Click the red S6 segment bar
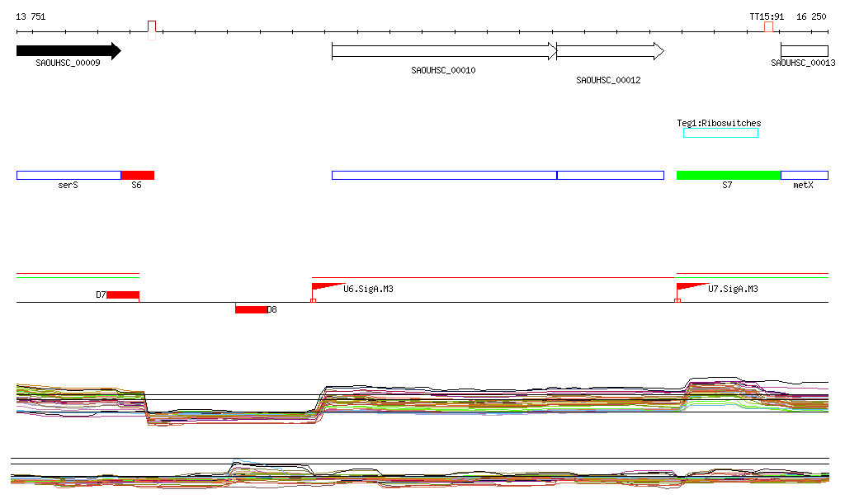This screenshot has height=504, width=845. (x=138, y=175)
